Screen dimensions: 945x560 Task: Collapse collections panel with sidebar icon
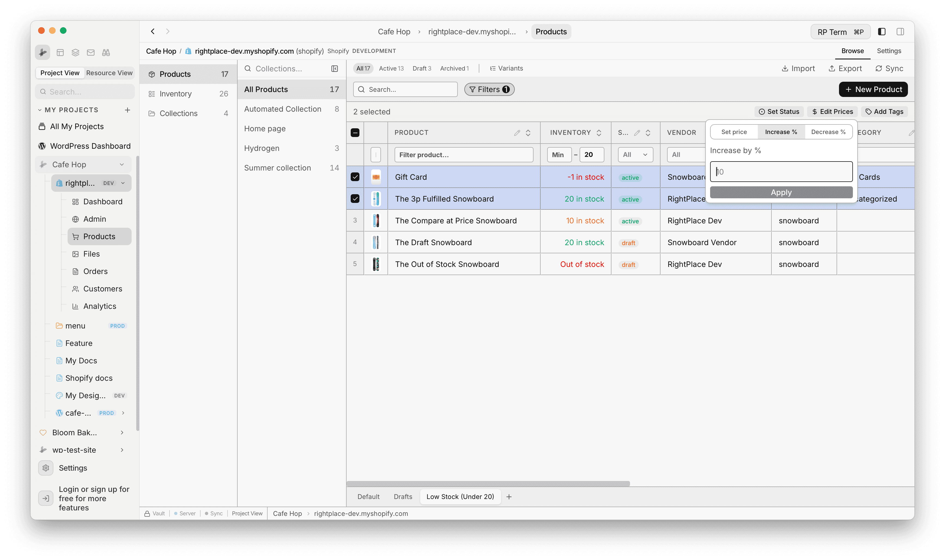point(334,69)
